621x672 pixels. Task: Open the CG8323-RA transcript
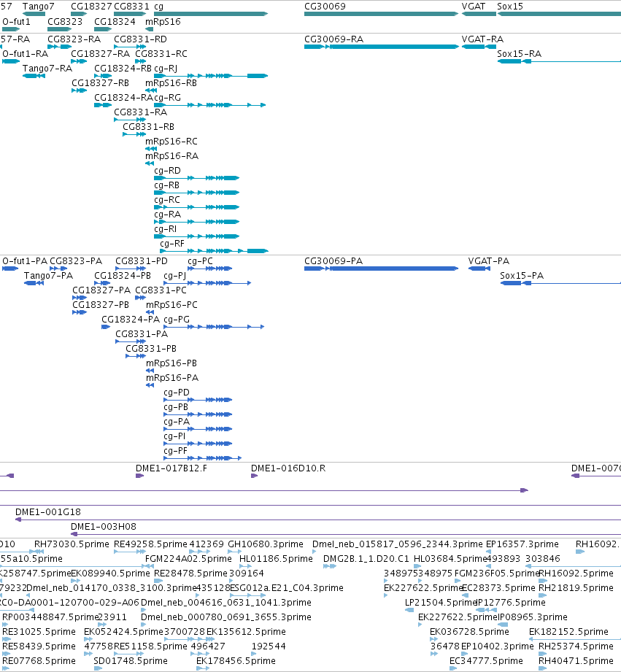[x=74, y=39]
